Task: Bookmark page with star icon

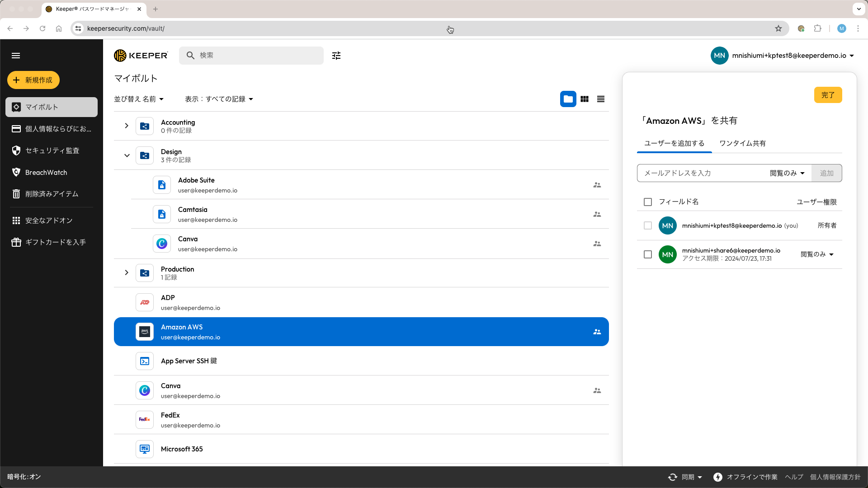Action: (778, 28)
